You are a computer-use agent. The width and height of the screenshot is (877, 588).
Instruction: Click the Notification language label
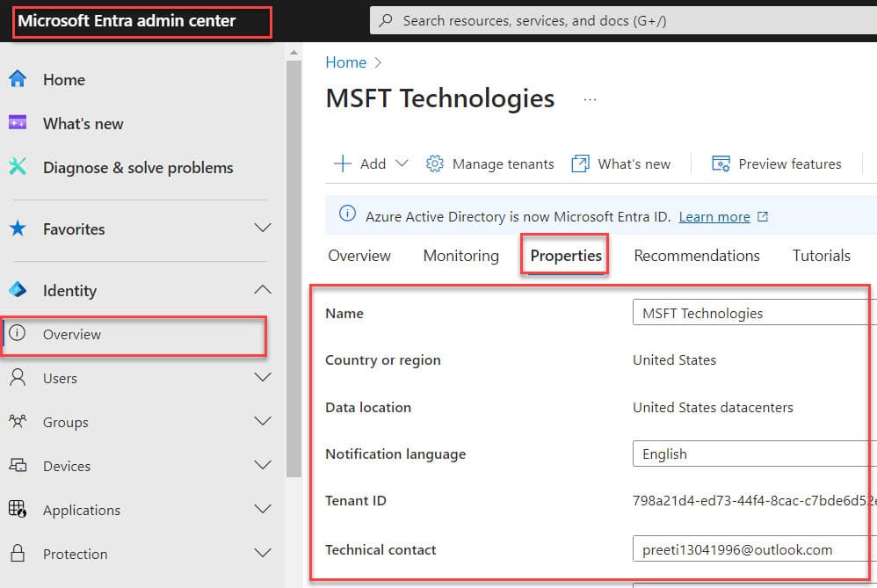pos(395,454)
